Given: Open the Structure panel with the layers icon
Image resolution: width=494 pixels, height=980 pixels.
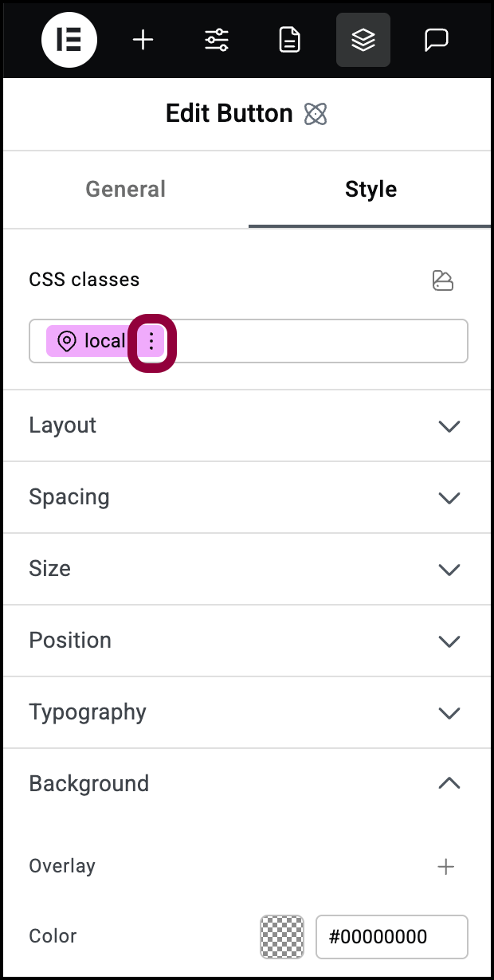Looking at the screenshot, I should pyautogui.click(x=363, y=40).
